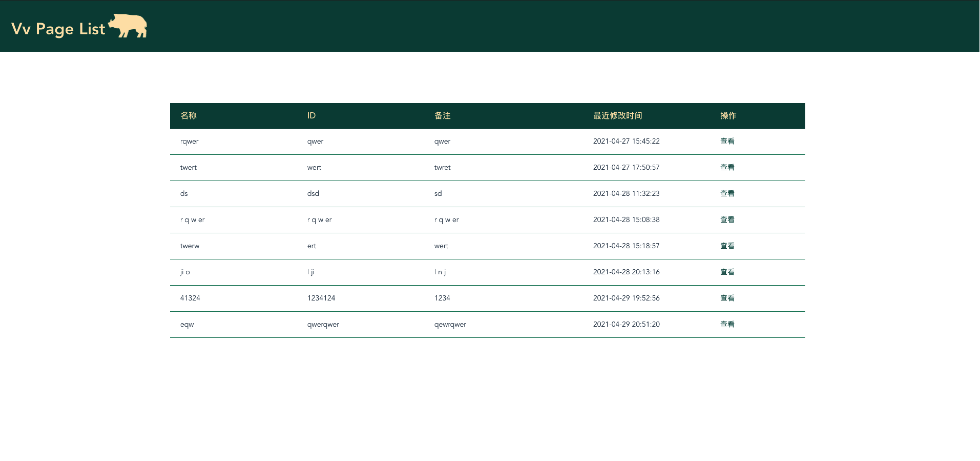This screenshot has height=461, width=980.
Task: Click the 名称 column header
Action: tap(188, 116)
